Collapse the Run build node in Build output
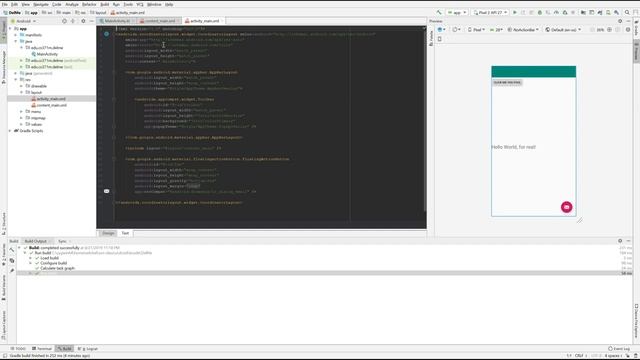The image size is (640, 360). [25, 253]
